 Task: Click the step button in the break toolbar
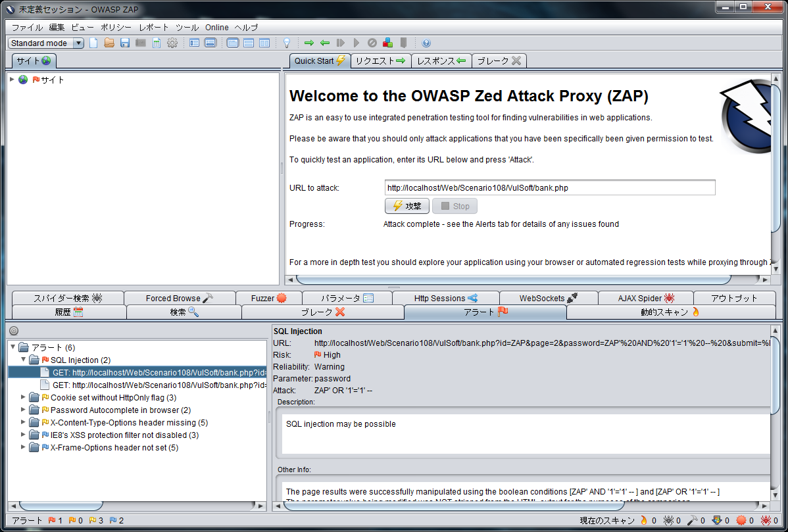(x=341, y=43)
